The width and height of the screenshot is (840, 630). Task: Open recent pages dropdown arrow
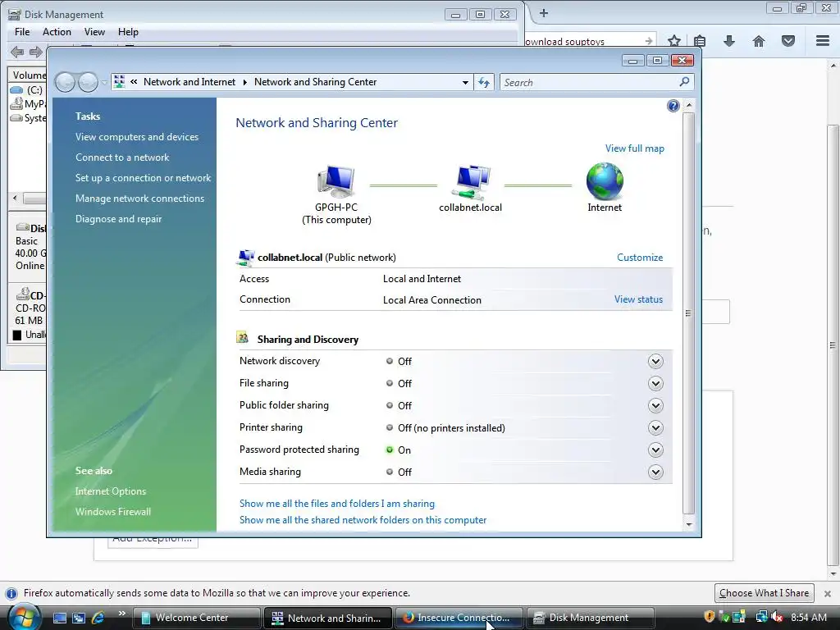point(104,83)
